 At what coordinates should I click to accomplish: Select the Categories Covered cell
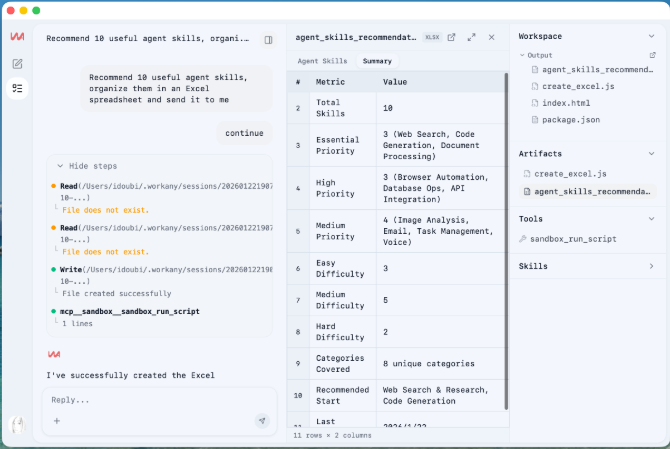coord(343,364)
